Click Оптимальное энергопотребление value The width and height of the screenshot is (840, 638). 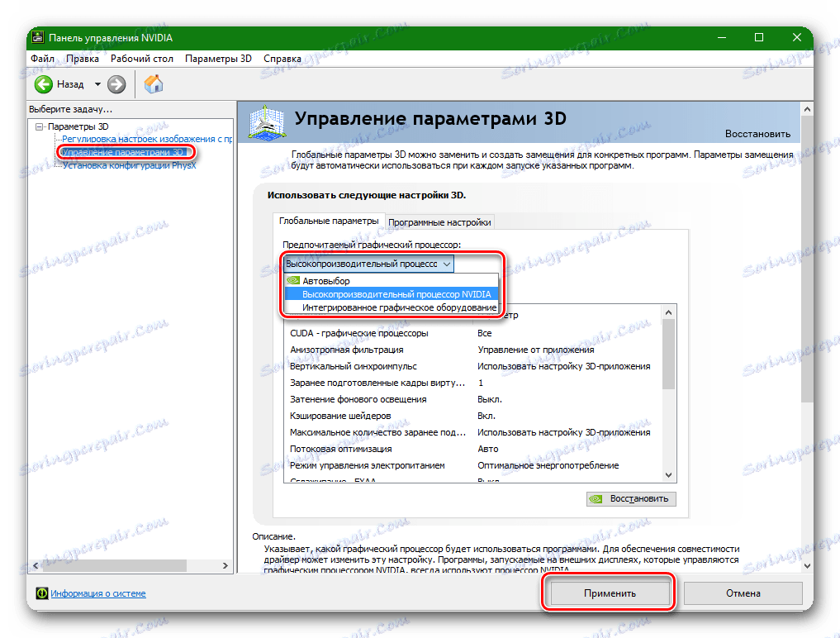548,465
